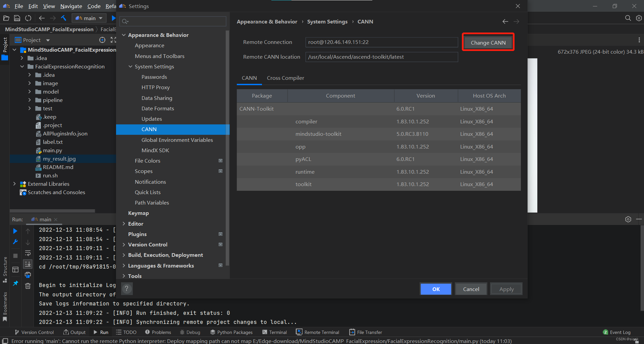Click the build hammer icon in toolbar
The image size is (644, 344).
63,18
